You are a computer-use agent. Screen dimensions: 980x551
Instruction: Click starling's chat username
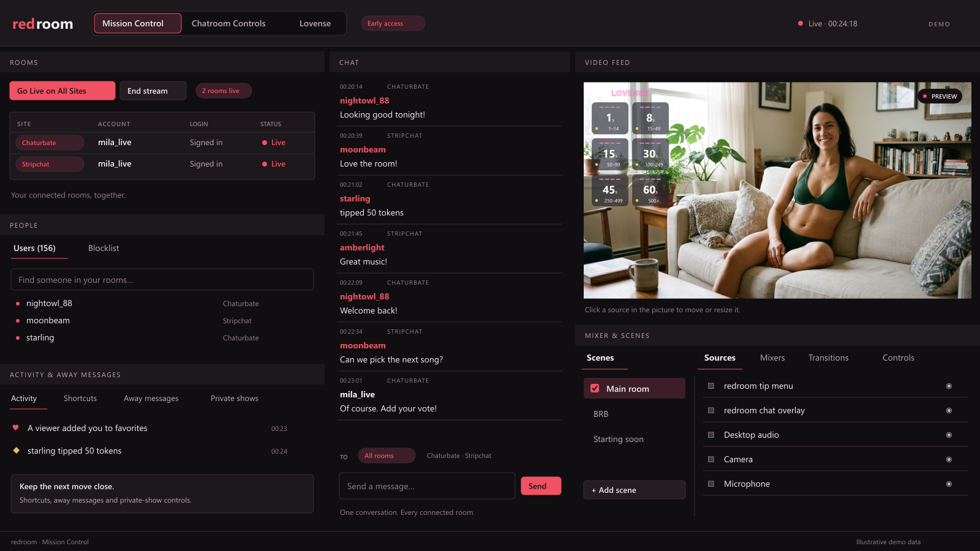point(355,199)
